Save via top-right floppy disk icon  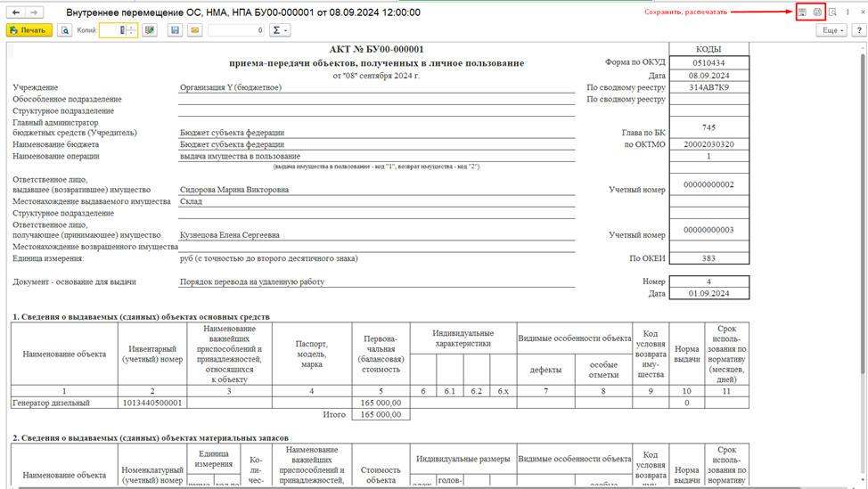pyautogui.click(x=803, y=12)
